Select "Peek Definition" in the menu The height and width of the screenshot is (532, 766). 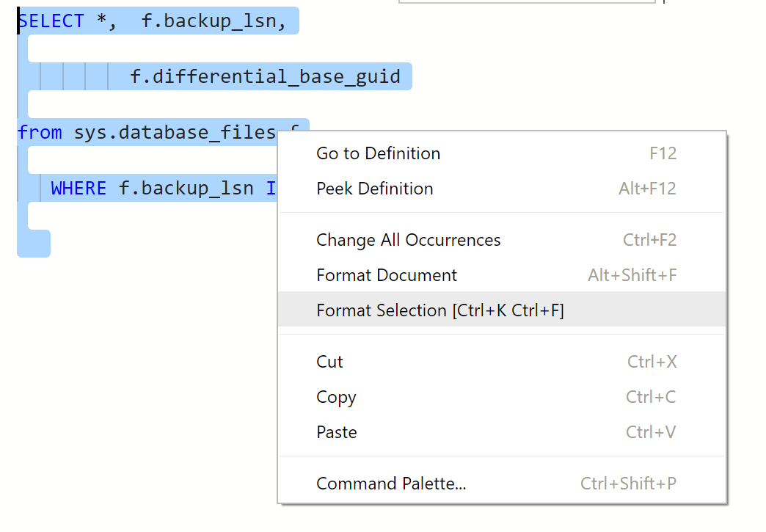point(374,189)
